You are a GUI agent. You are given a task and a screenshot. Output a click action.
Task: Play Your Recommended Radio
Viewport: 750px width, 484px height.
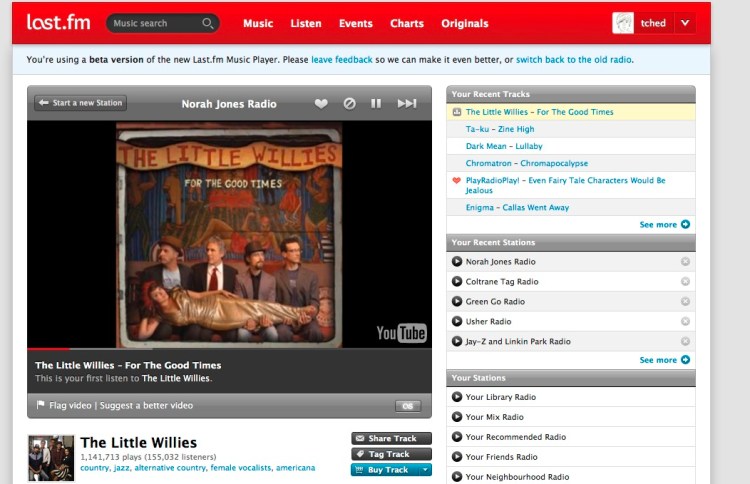point(457,437)
